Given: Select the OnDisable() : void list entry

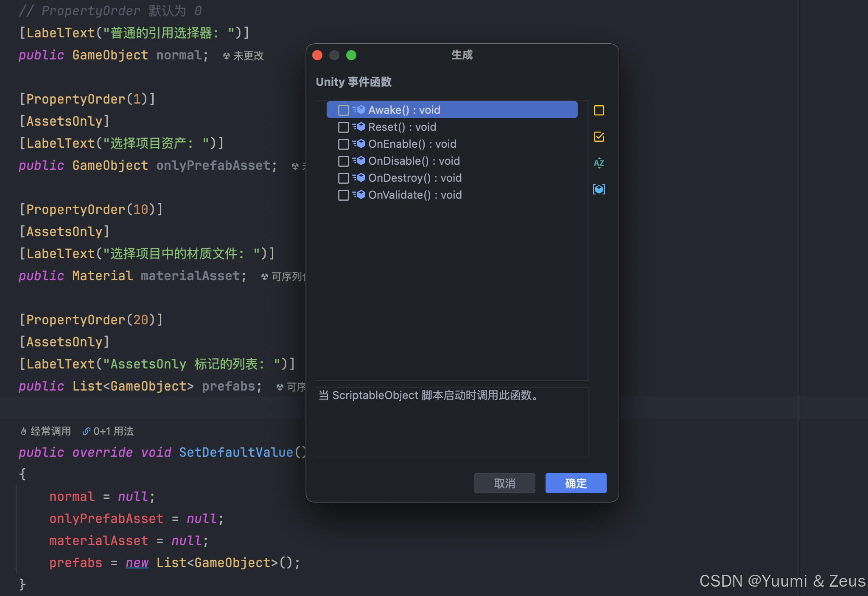Looking at the screenshot, I should 414,161.
